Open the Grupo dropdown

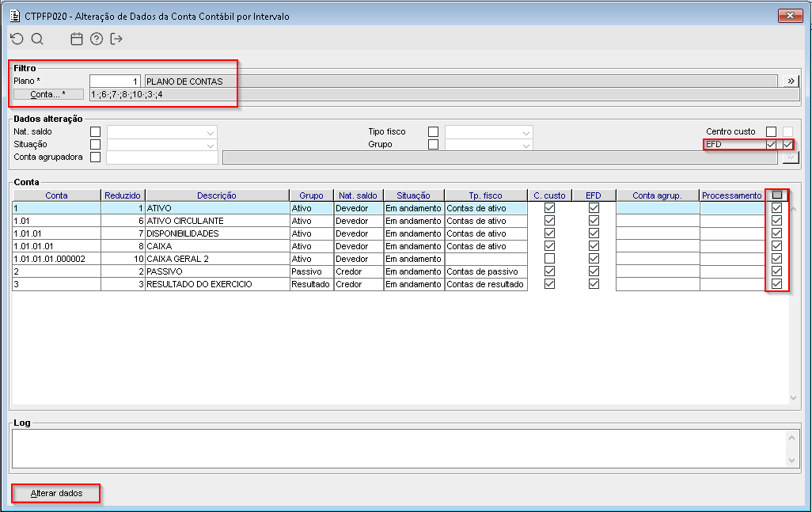click(489, 145)
